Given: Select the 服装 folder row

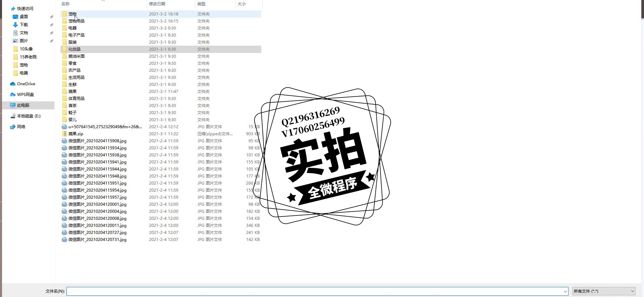Looking at the screenshot, I should (161, 42).
